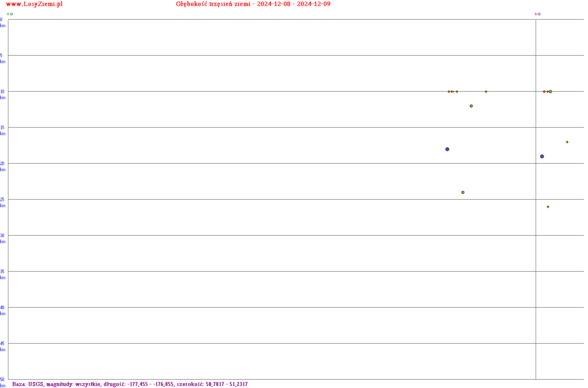Click the chart title with date range
Viewport: 588px width, 388px height.
[x=253, y=4]
